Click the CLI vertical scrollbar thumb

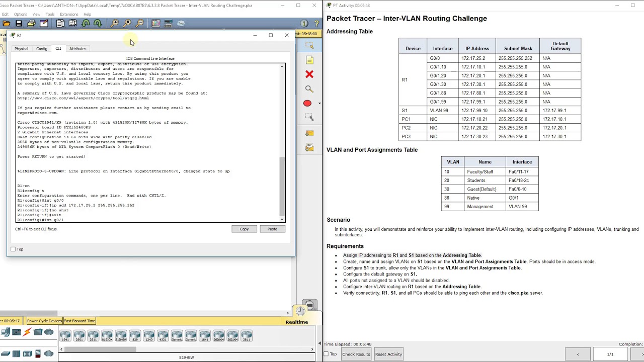pyautogui.click(x=282, y=186)
